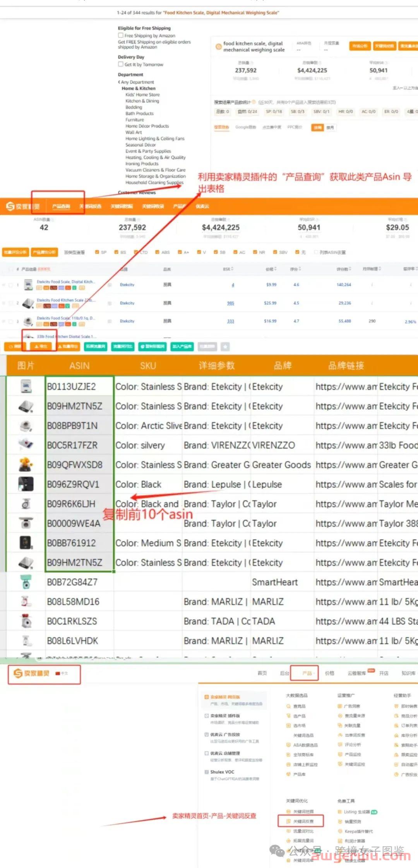
Task: Open BSR value 985 link
Action: point(231,303)
